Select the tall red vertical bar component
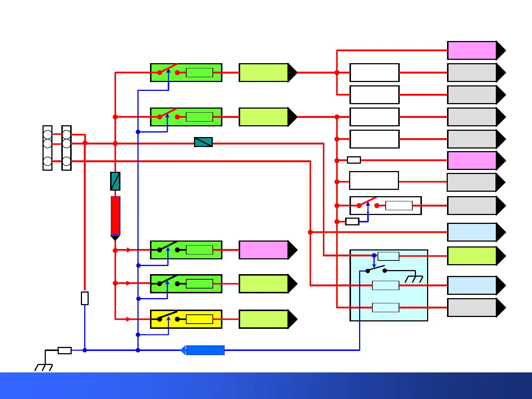This screenshot has width=532, height=399. coord(116,215)
